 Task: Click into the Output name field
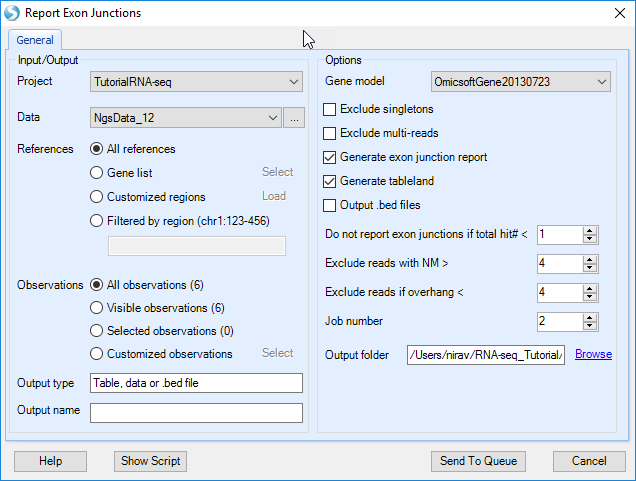coord(196,413)
